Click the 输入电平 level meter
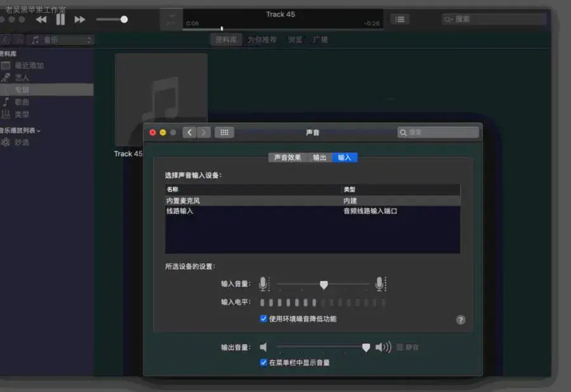 [x=323, y=302]
